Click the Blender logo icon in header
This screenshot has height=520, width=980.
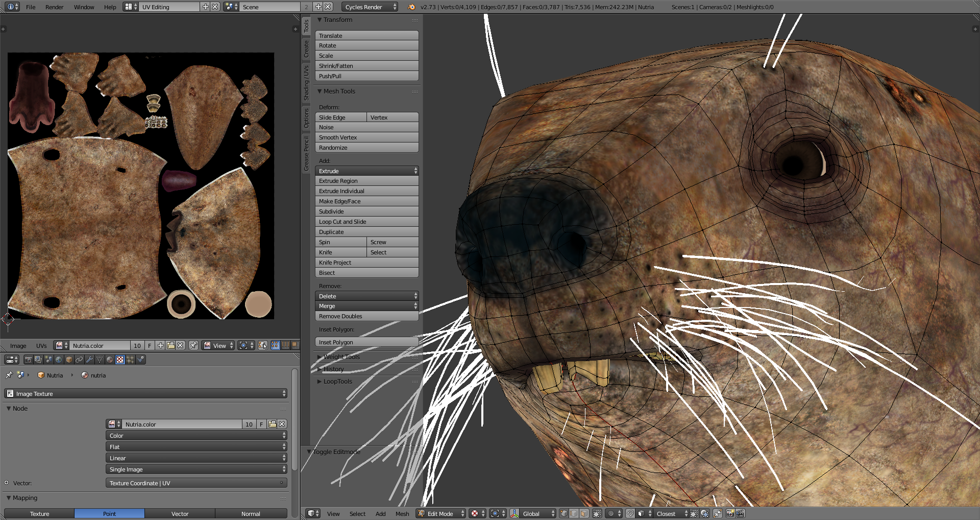click(x=411, y=7)
